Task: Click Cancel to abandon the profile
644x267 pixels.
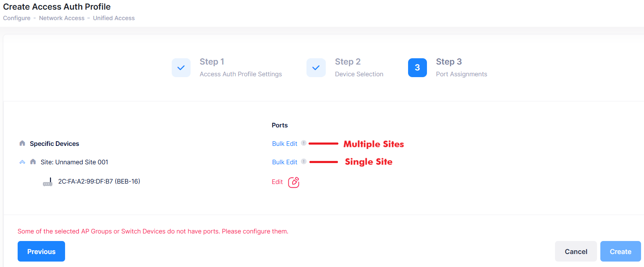Action: click(x=576, y=251)
